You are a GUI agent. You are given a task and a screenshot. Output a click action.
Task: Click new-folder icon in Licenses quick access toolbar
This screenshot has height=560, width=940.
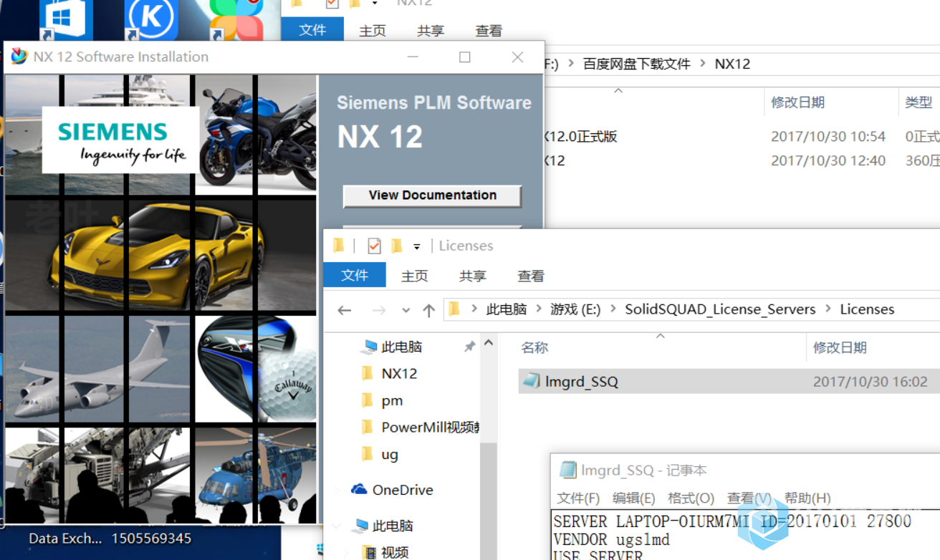coord(397,246)
